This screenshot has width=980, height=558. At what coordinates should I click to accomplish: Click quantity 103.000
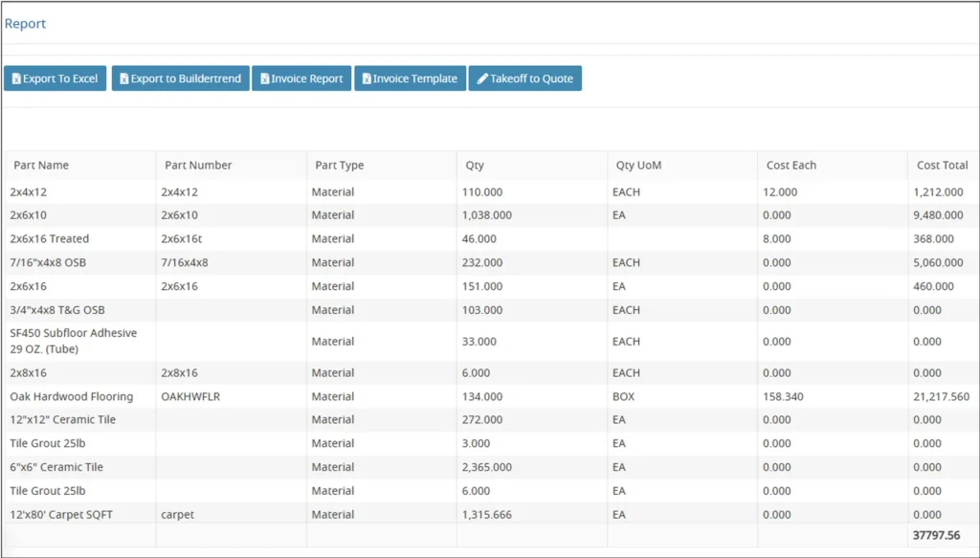pos(482,310)
